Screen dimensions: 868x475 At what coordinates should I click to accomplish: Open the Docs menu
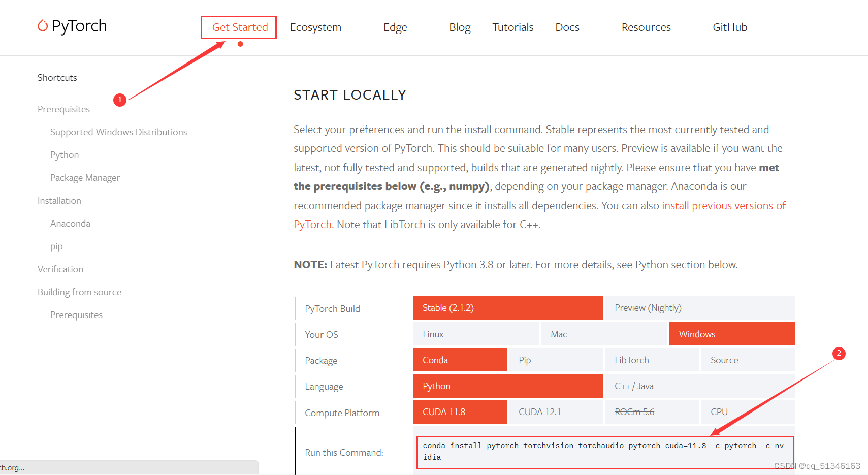567,27
